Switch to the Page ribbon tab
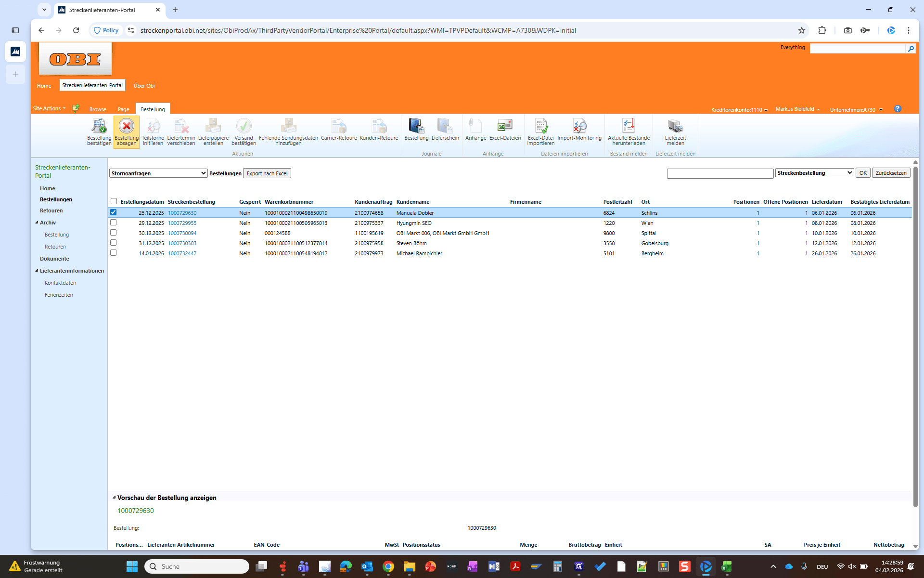The width and height of the screenshot is (924, 578). [x=123, y=109]
